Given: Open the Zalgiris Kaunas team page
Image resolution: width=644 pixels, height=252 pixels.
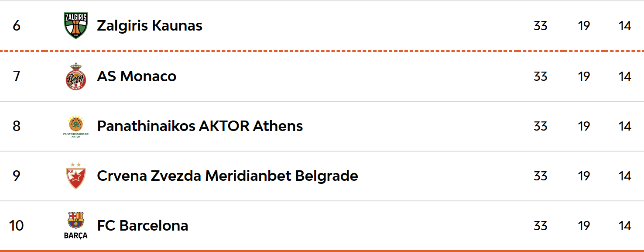Looking at the screenshot, I should click(x=149, y=26).
